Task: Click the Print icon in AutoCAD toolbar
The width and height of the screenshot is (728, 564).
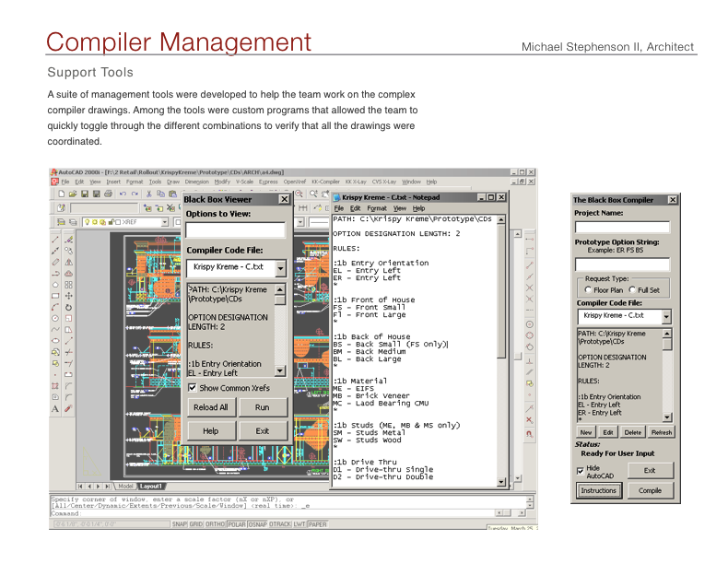Action: click(x=108, y=194)
